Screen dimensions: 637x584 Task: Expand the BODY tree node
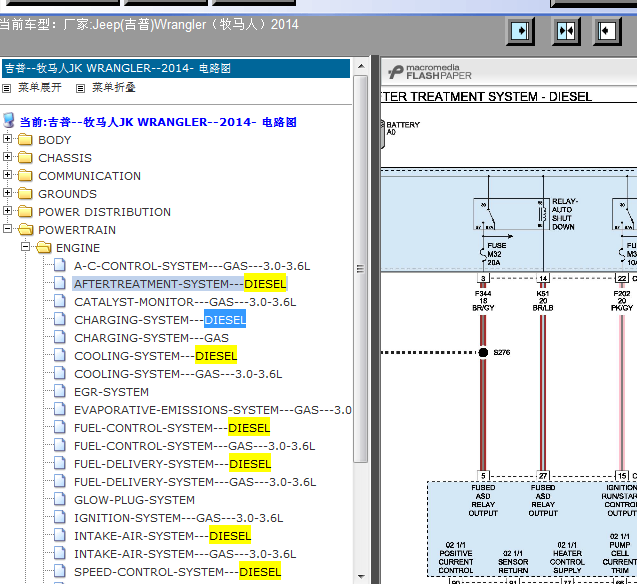[x=7, y=138]
